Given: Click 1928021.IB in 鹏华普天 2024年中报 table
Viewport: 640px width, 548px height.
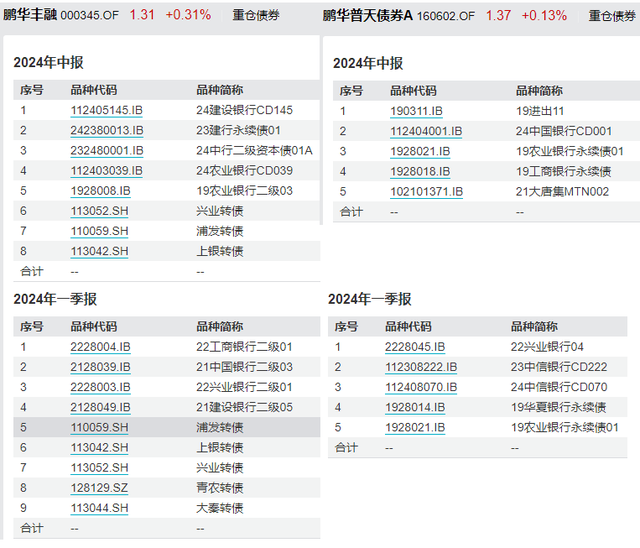Looking at the screenshot, I should coord(420,152).
